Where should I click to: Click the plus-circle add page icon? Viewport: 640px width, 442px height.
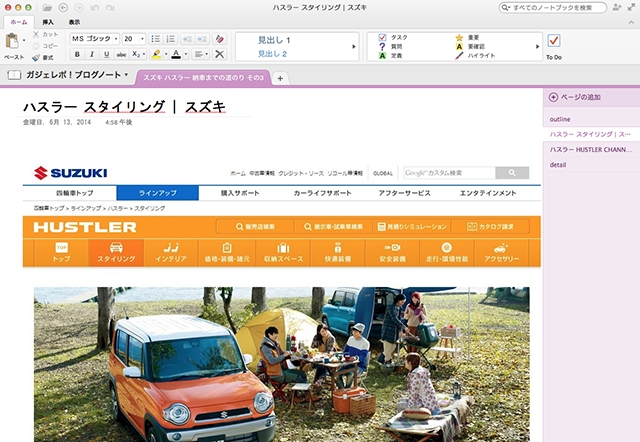553,97
